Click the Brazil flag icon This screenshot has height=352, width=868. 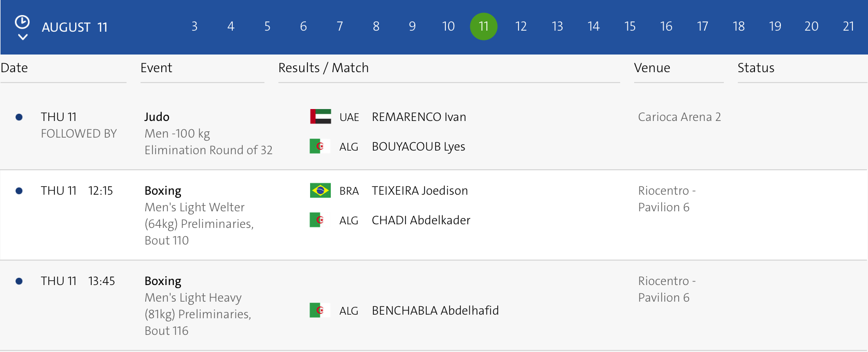tap(320, 191)
